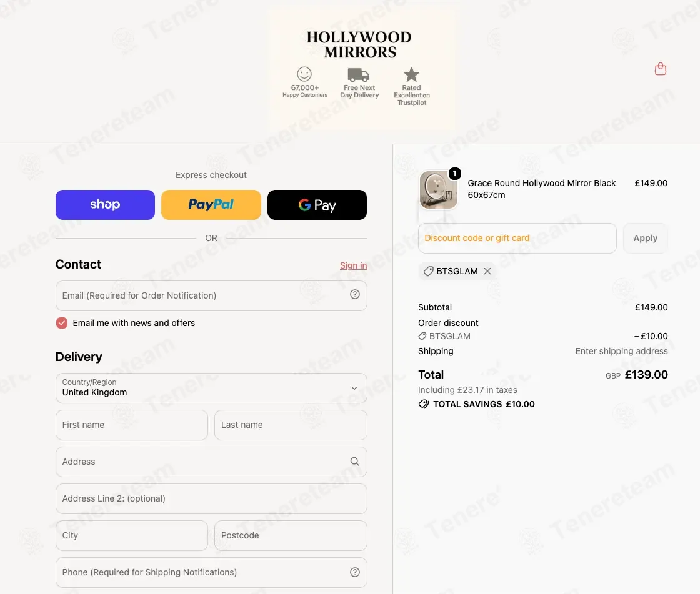Click the product name Grace Round Hollywood Mirror
700x594 pixels.
[541, 189]
